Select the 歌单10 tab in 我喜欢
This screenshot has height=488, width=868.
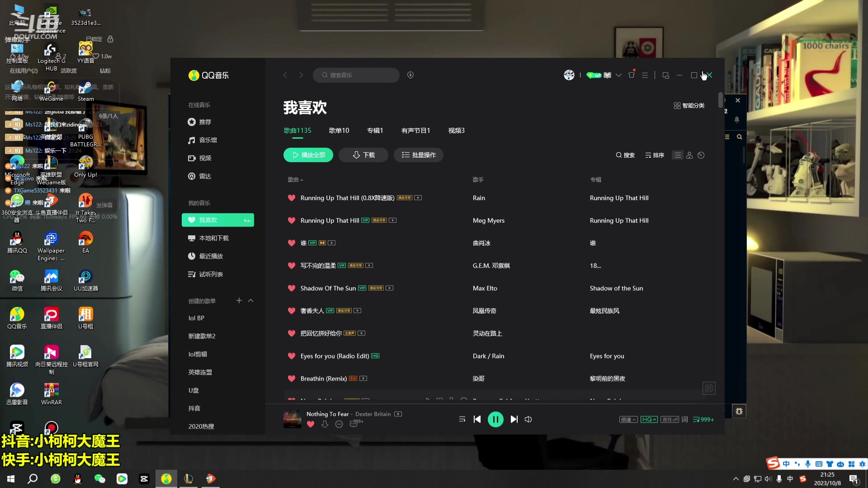[339, 131]
